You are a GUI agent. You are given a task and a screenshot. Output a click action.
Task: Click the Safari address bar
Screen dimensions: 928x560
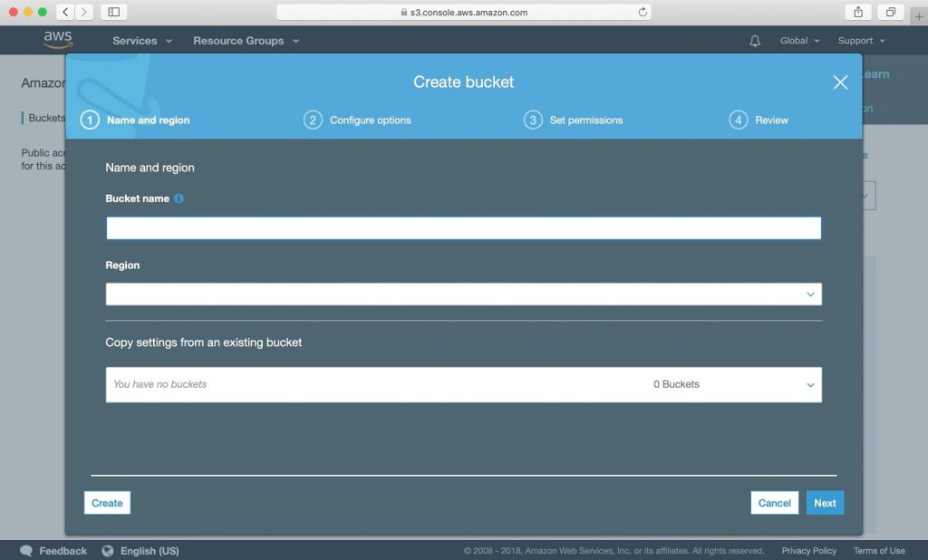pyautogui.click(x=463, y=12)
